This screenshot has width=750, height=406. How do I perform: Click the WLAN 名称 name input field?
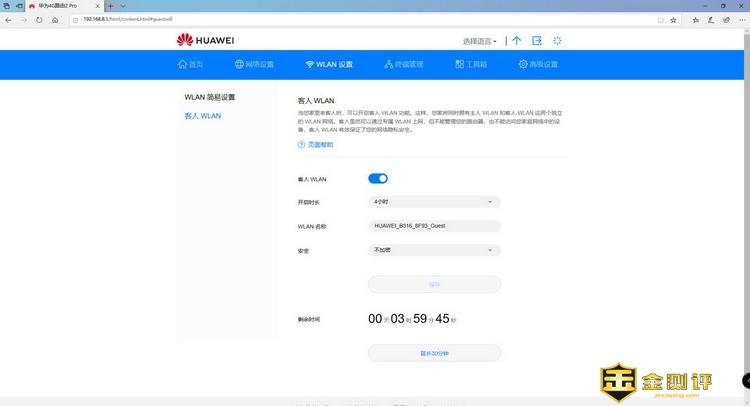pos(434,226)
